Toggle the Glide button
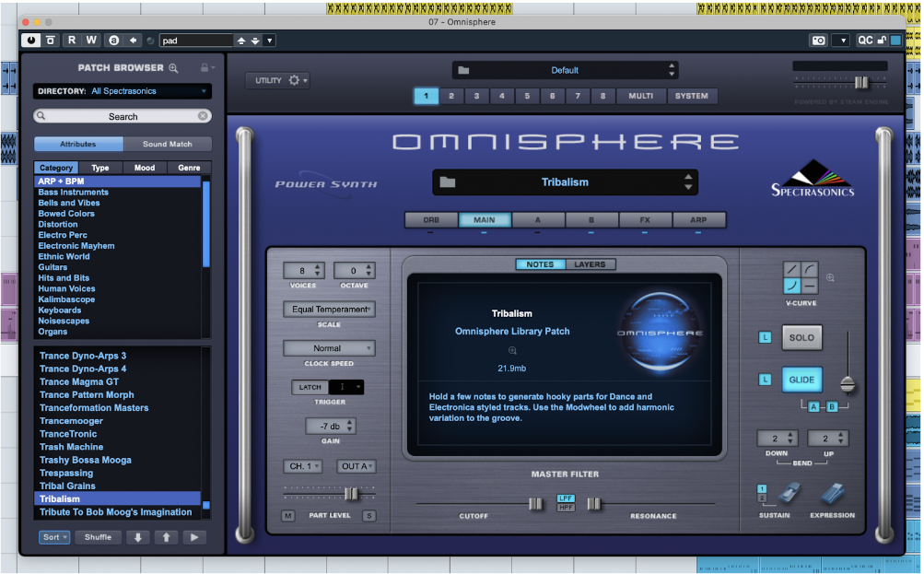924x574 pixels. (801, 380)
